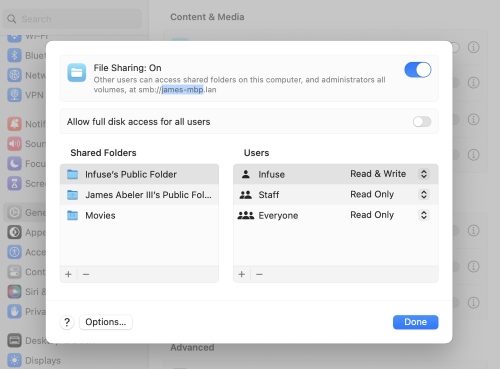Open Sound in the Settings sidebar
The width and height of the screenshot is (500, 369).
[x=27, y=144]
